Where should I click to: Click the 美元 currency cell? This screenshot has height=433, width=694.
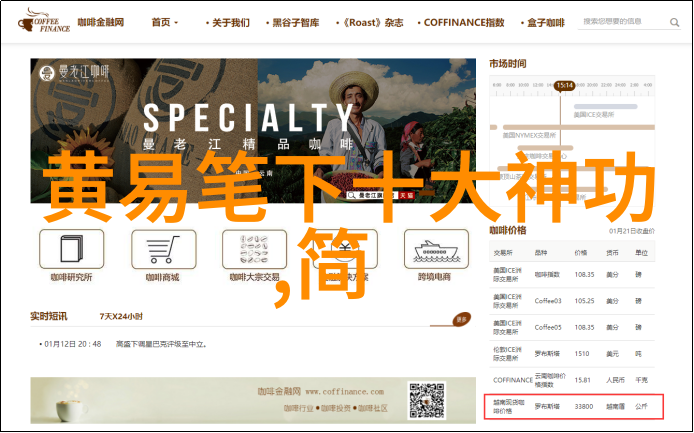tap(612, 354)
